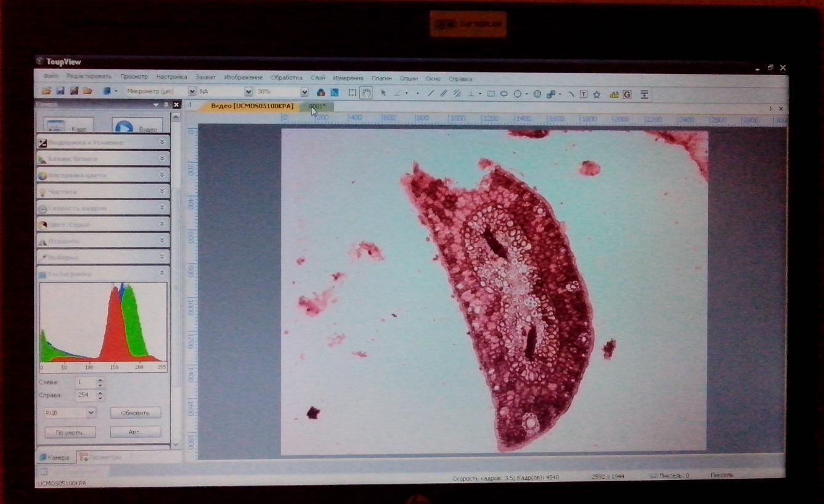Click the save disk icon
This screenshot has width=824, height=504.
tap(60, 91)
